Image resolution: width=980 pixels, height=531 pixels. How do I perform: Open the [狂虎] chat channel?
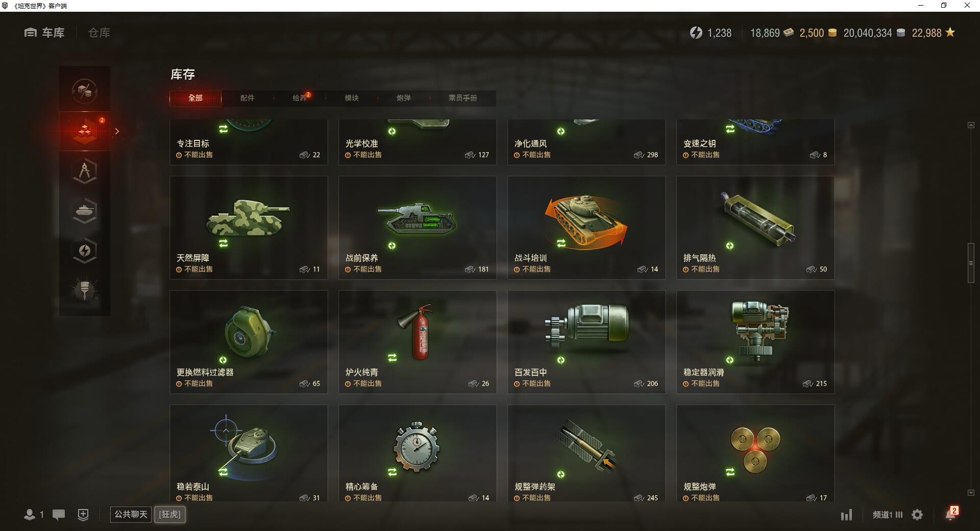tap(170, 514)
